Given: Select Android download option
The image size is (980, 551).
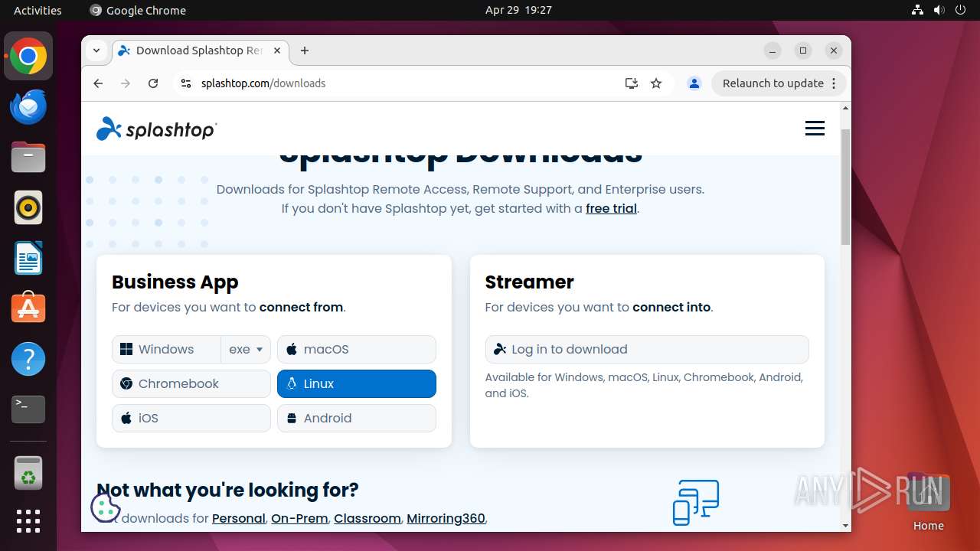Looking at the screenshot, I should (x=357, y=418).
